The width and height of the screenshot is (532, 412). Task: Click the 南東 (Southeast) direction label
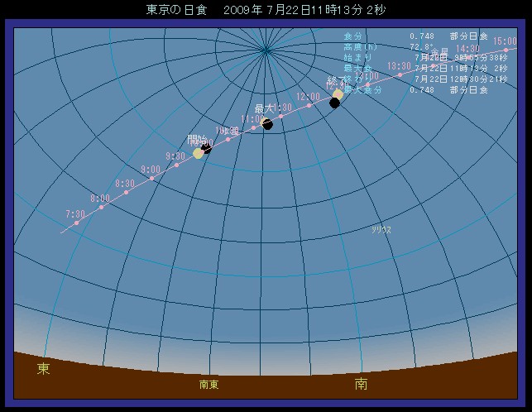coord(209,385)
